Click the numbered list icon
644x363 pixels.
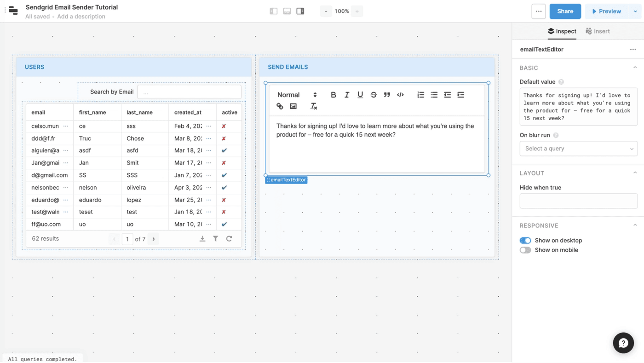click(x=420, y=95)
